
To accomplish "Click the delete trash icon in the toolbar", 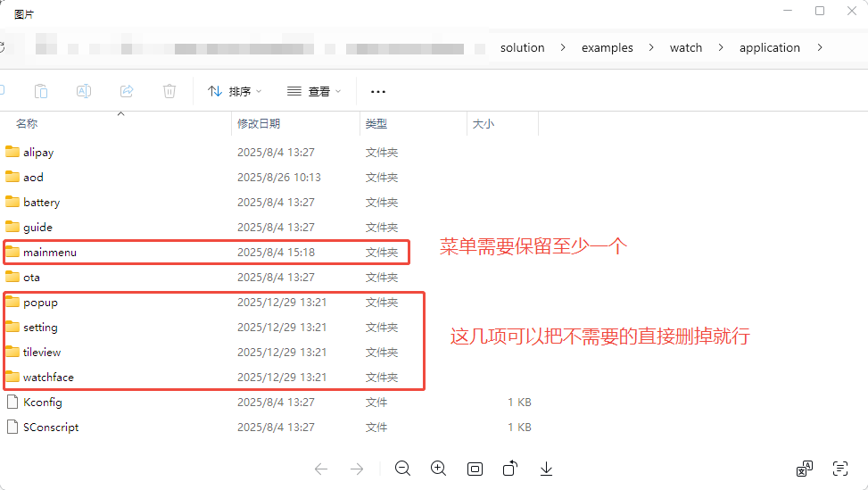I will [169, 91].
